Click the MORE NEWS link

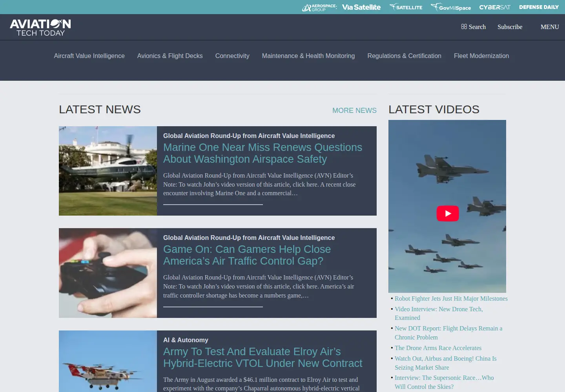(x=354, y=111)
